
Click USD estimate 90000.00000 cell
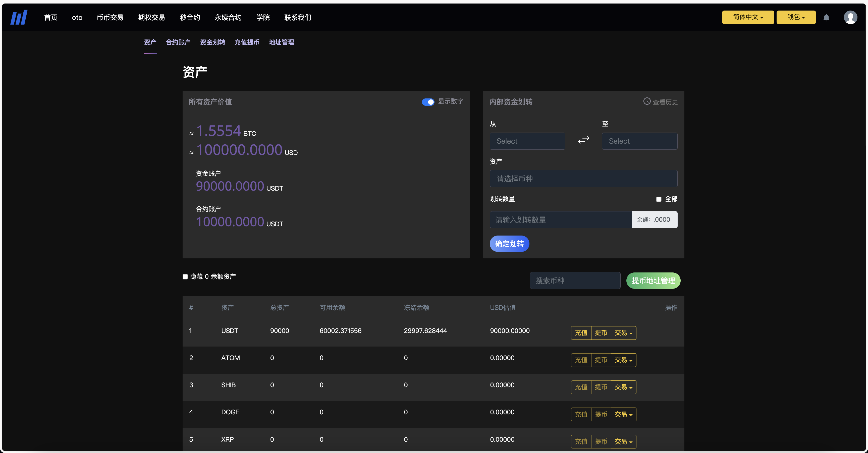pos(510,331)
